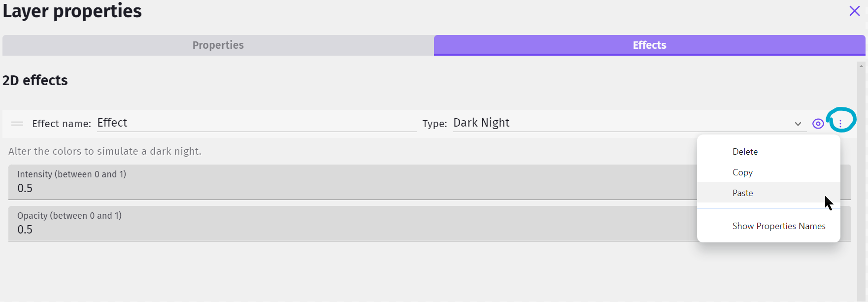
Task: Click Show Properties Names menu entry
Action: tap(778, 226)
